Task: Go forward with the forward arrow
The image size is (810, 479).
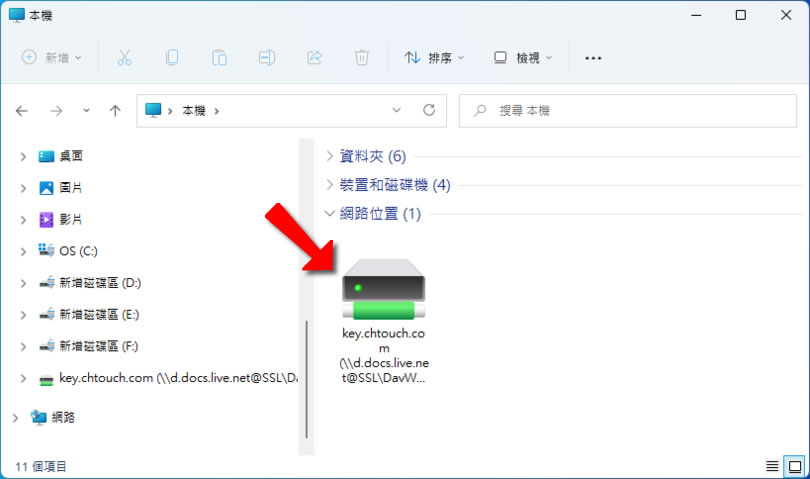Action: (x=56, y=111)
